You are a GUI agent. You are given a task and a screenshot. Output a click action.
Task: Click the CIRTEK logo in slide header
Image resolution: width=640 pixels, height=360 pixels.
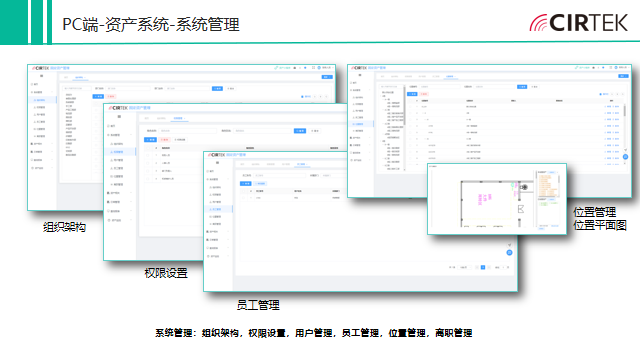[x=578, y=23]
